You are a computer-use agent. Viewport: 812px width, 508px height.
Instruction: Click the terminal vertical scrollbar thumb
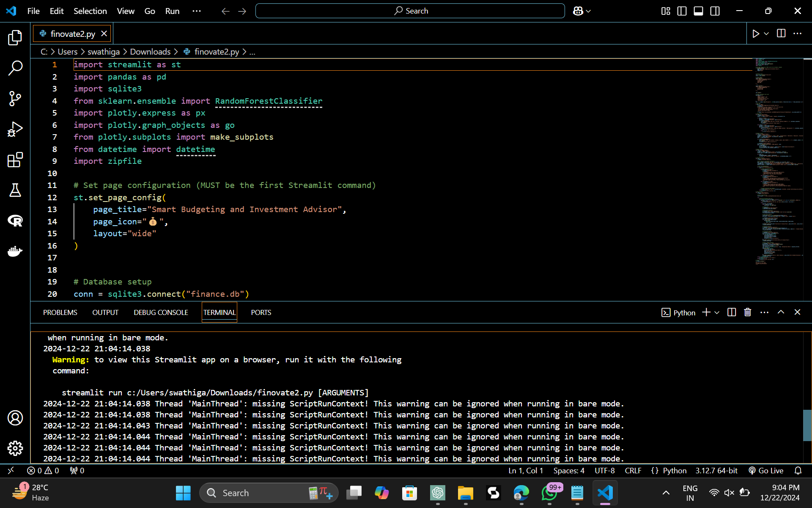(807, 425)
